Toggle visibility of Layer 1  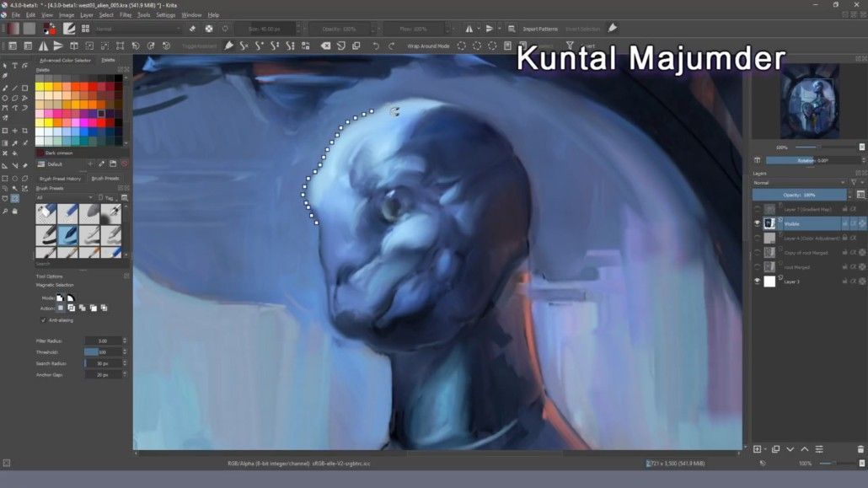[758, 282]
